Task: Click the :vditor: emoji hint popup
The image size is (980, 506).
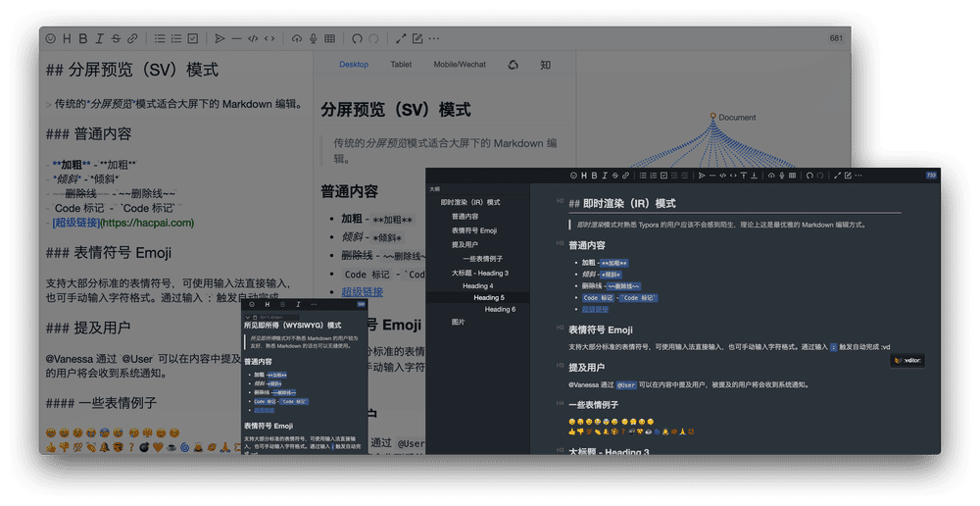Action: 907,360
